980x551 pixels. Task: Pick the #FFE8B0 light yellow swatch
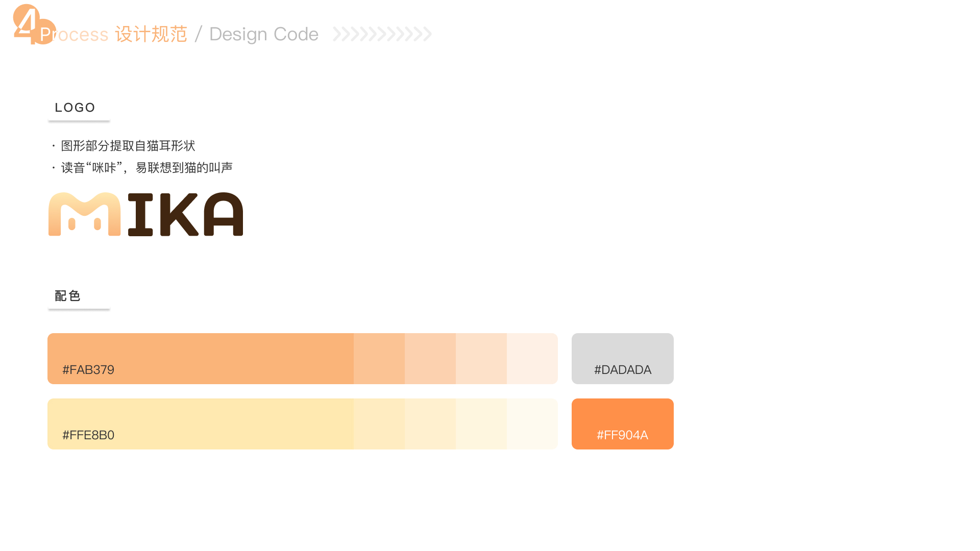click(x=200, y=424)
